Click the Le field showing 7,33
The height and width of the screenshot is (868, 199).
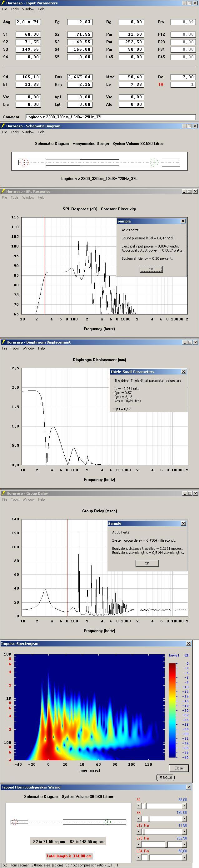point(132,84)
